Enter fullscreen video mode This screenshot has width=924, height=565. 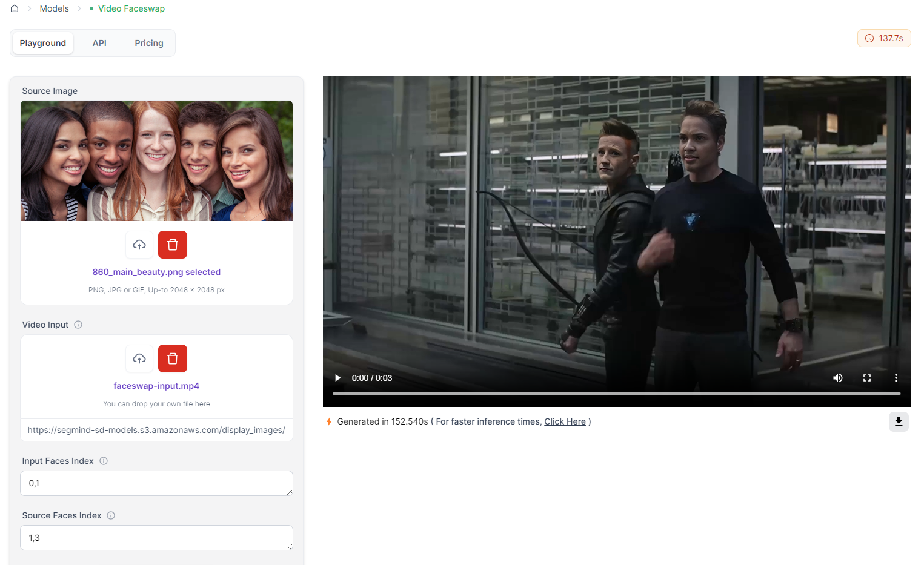[x=867, y=378]
